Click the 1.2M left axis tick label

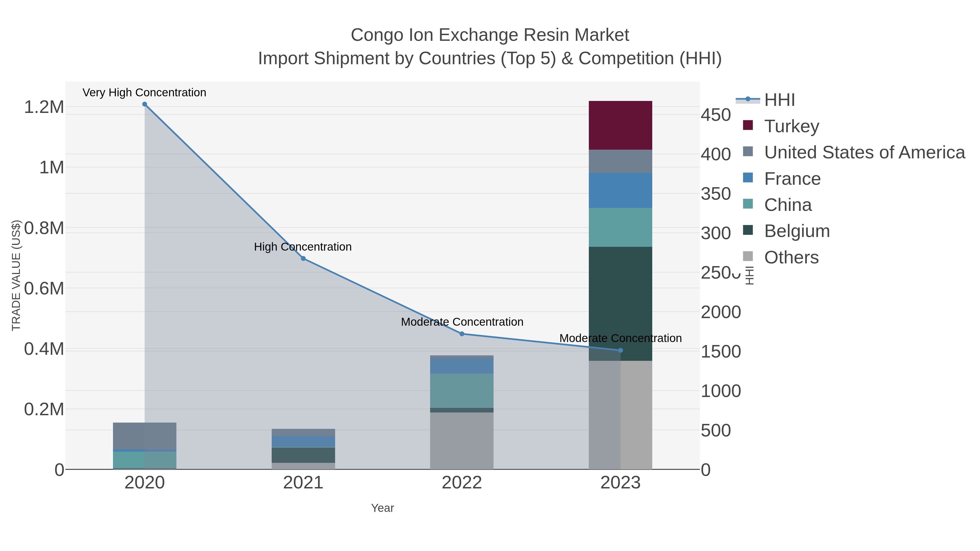[44, 107]
